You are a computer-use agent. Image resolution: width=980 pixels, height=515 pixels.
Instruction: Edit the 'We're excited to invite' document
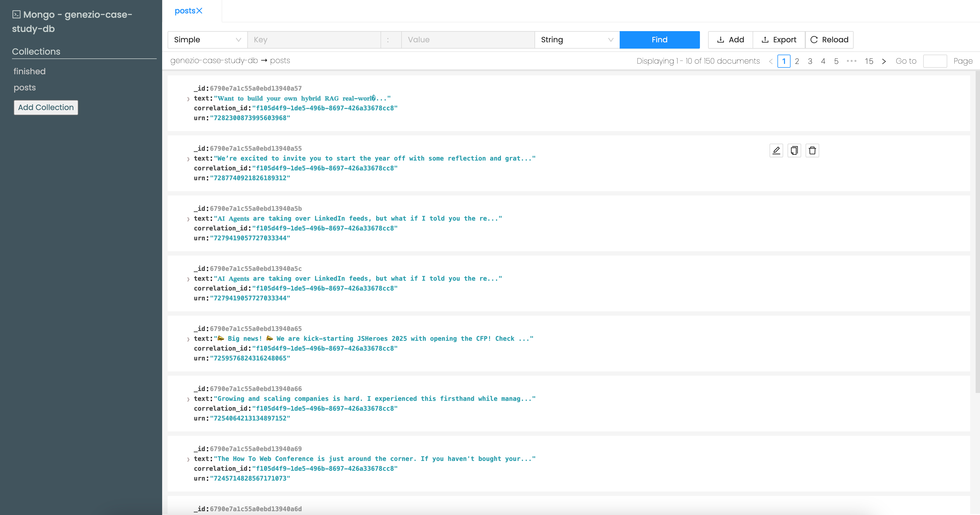[776, 150]
